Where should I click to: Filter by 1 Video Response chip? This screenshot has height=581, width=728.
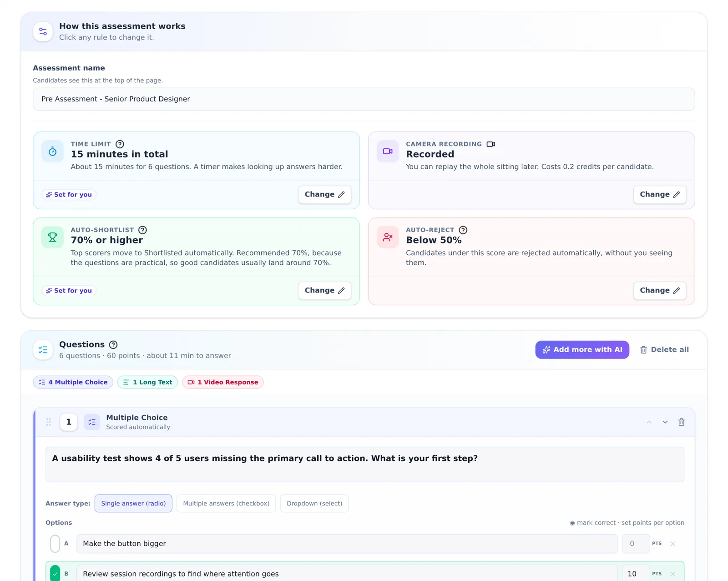(223, 382)
